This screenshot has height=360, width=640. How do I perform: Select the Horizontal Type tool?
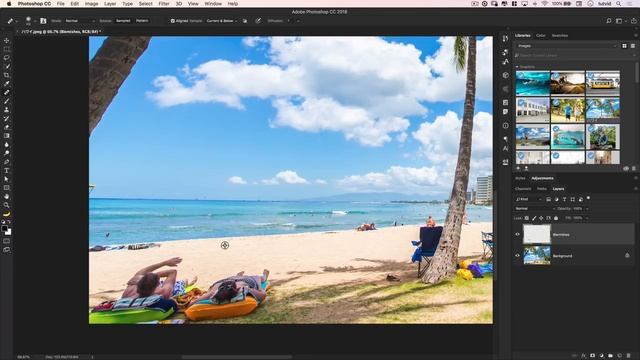click(7, 171)
